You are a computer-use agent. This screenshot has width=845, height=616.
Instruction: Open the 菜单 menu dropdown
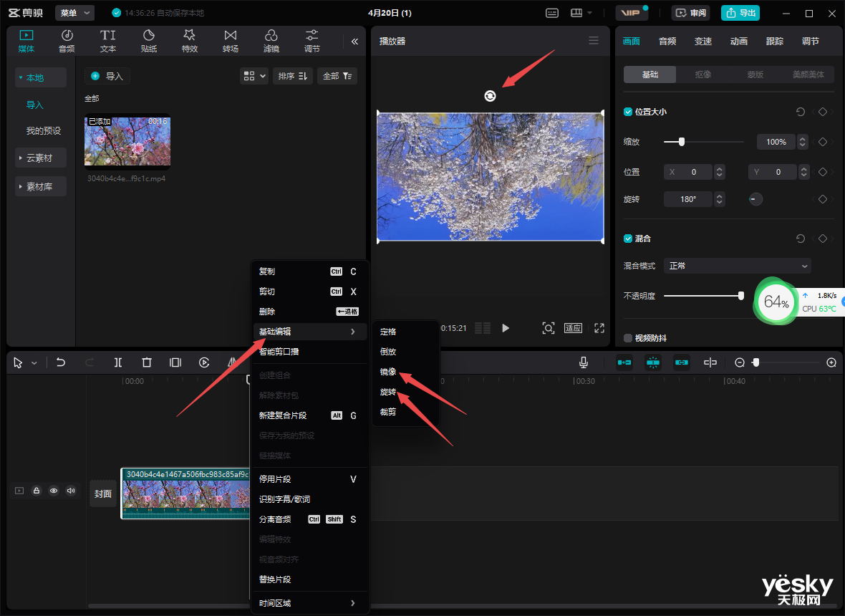coord(74,12)
